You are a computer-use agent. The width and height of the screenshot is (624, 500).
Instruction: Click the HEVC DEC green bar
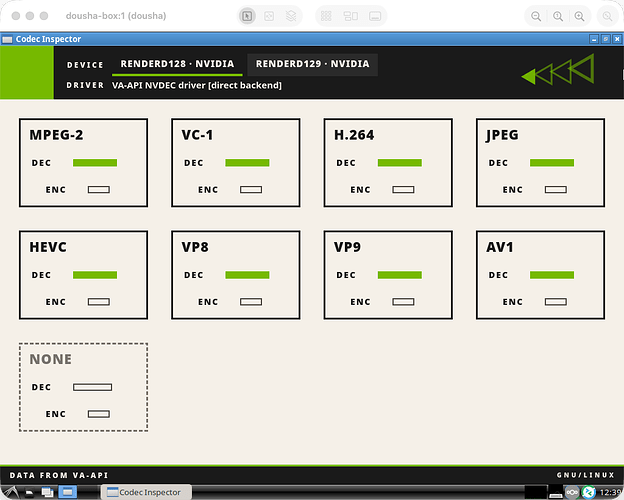click(95, 275)
